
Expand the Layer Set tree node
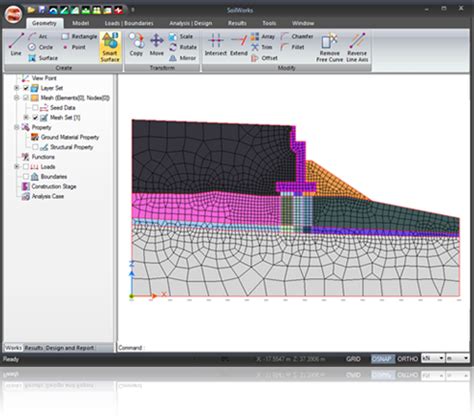coord(17,88)
